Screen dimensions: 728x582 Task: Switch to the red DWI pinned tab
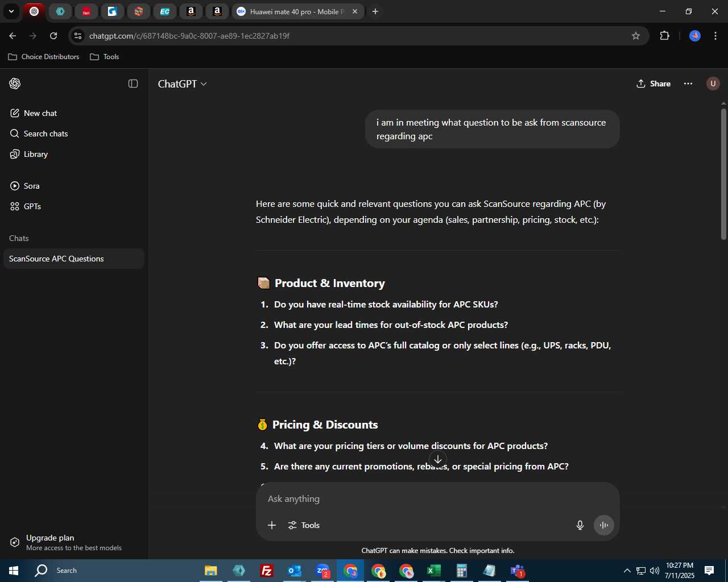click(86, 11)
